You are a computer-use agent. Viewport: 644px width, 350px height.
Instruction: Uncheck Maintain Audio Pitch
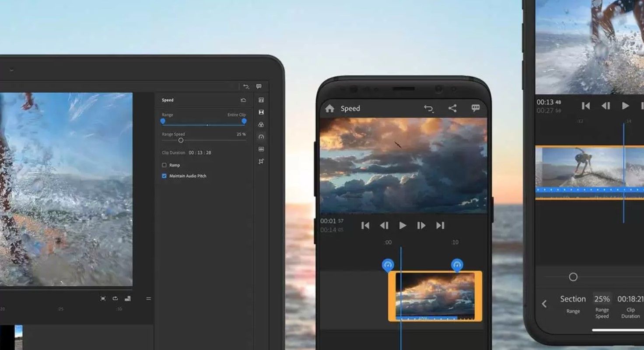point(164,176)
